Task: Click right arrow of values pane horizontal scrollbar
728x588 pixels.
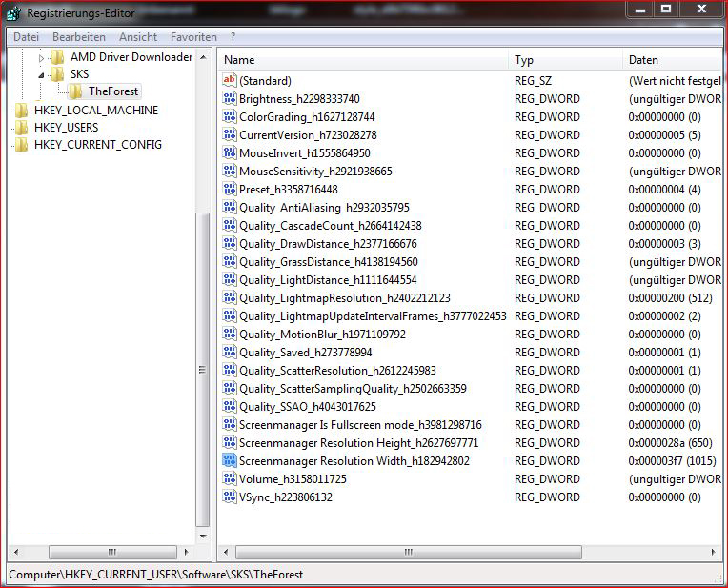Action: 712,552
